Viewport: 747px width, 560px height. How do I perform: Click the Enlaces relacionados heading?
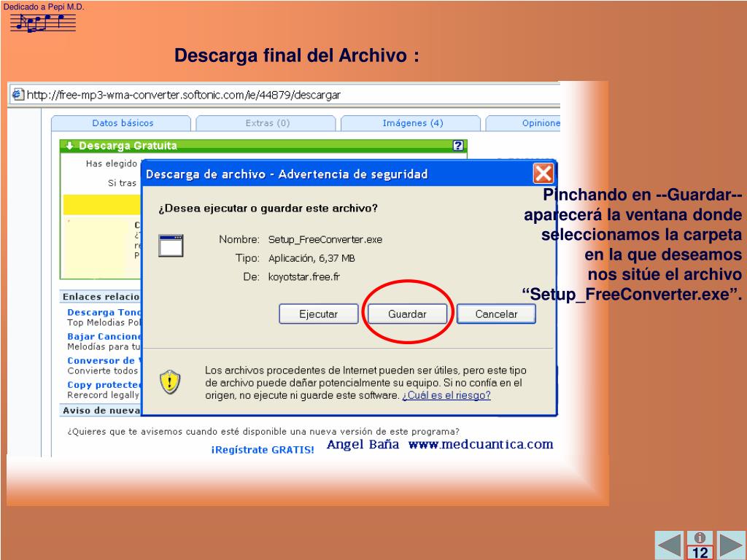click(101, 297)
